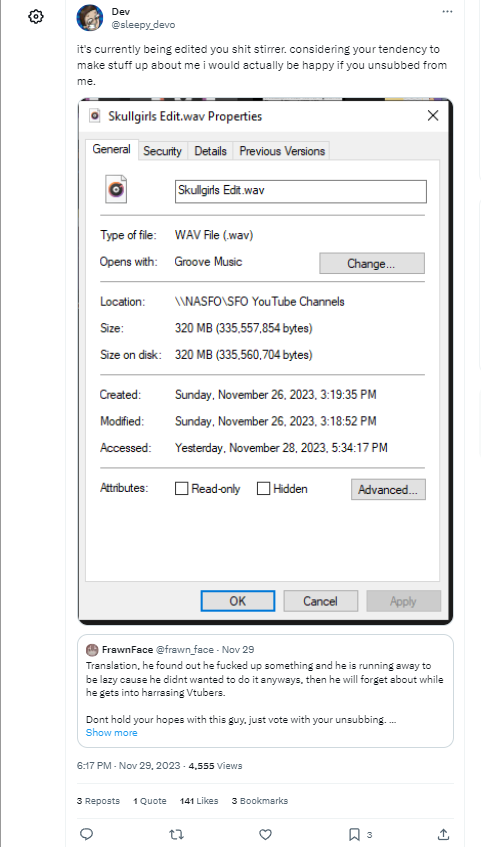Click the Dev display name
The image size is (481, 847).
point(121,11)
